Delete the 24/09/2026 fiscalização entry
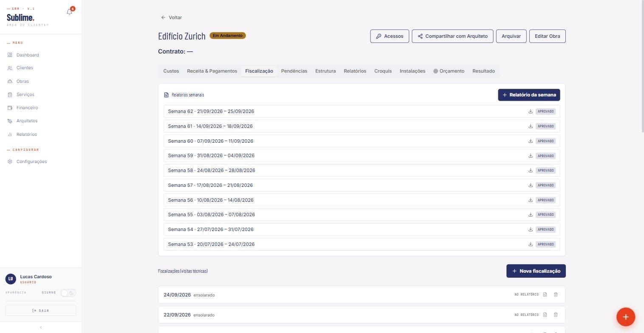This screenshot has height=333, width=644. pos(556,294)
